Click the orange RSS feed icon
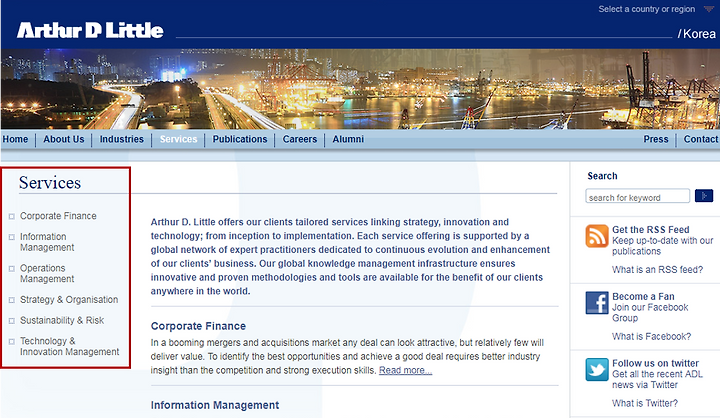This screenshot has width=720, height=418. (596, 236)
